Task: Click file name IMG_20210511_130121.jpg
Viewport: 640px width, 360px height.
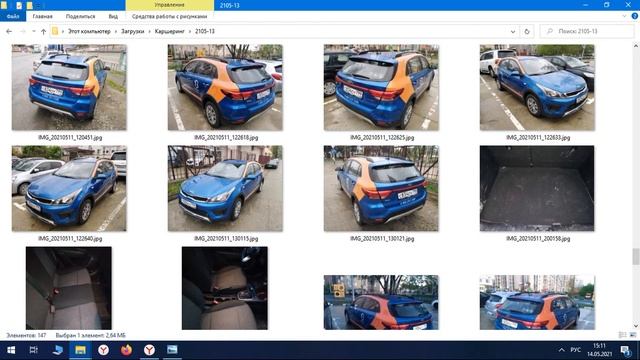Action: pyautogui.click(x=382, y=238)
